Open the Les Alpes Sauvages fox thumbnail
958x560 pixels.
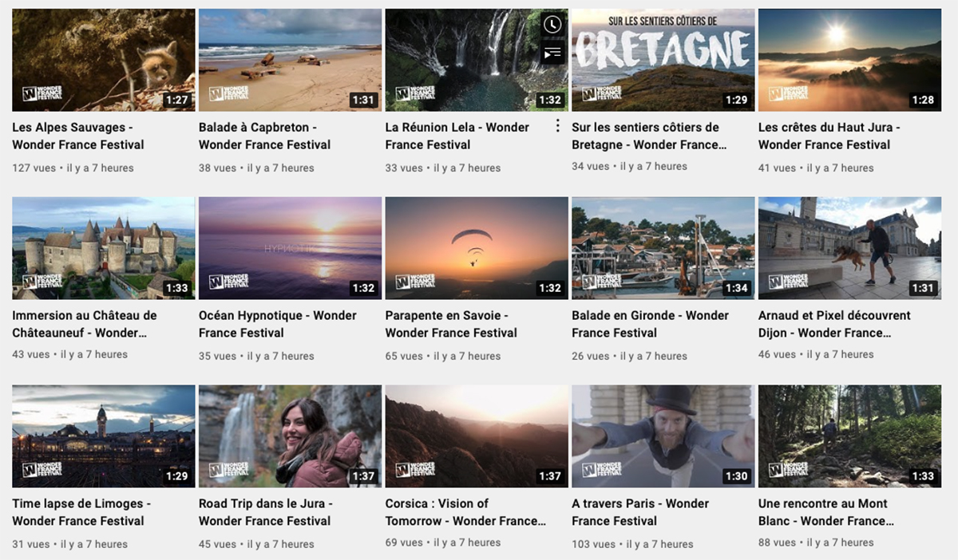[104, 60]
